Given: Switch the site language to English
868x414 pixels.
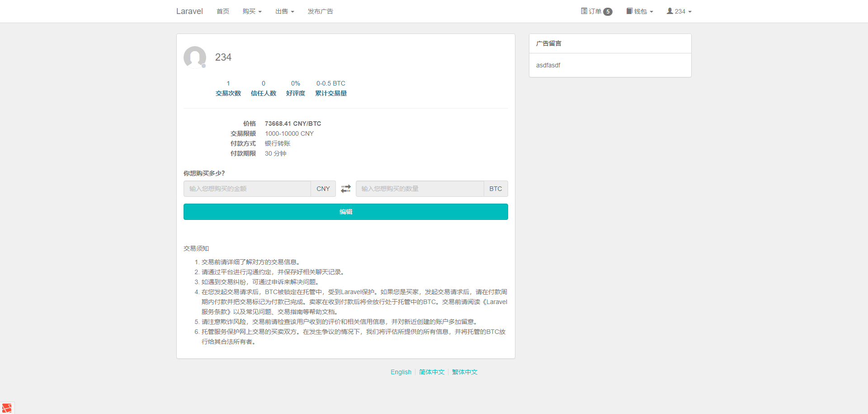Looking at the screenshot, I should 401,372.
